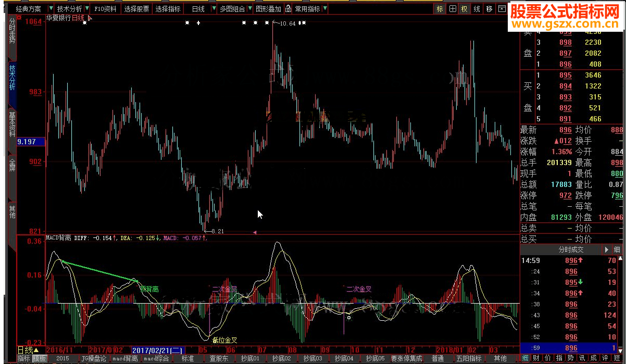Click the 2017/02/21(二) date label
Screen dimensions: 626x364
point(158,350)
